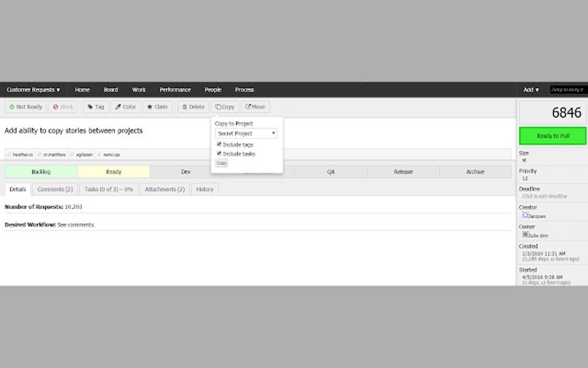Click the Delete trash icon
This screenshot has height=368, width=588.
(184, 107)
